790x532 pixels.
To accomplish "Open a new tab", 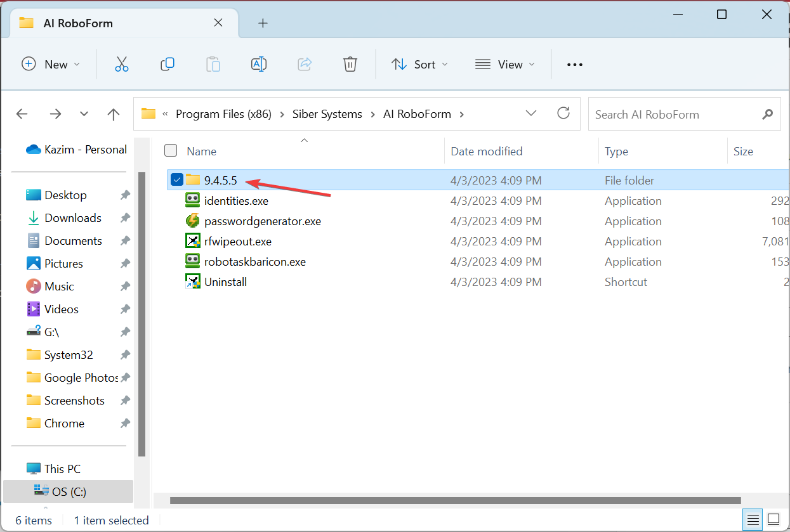I will [263, 23].
